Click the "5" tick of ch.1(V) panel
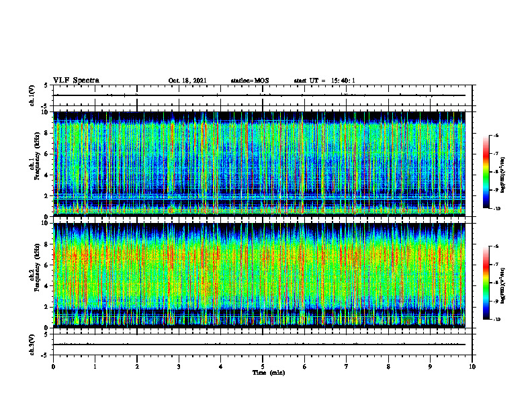 click(x=46, y=85)
